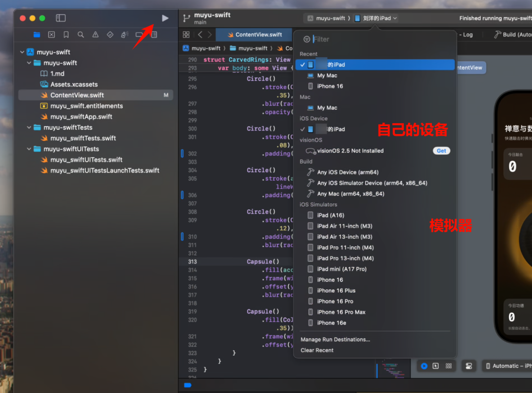
Task: Open the Test navigator diamond icon
Action: pyautogui.click(x=110, y=34)
